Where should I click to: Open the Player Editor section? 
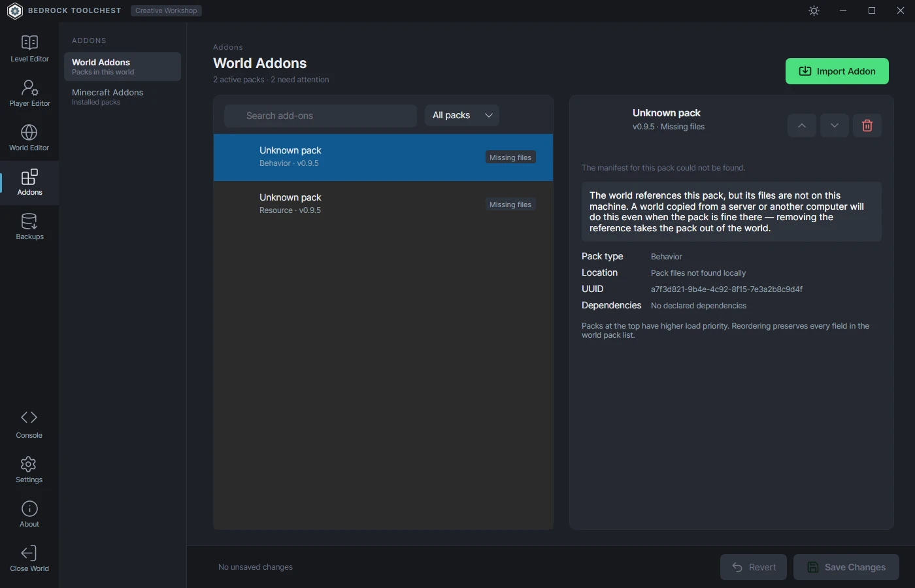click(29, 93)
